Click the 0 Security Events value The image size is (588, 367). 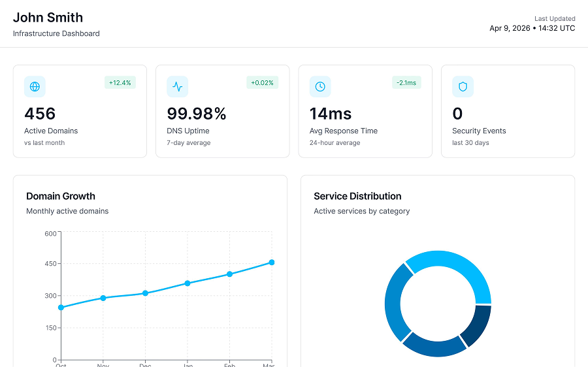tap(457, 114)
